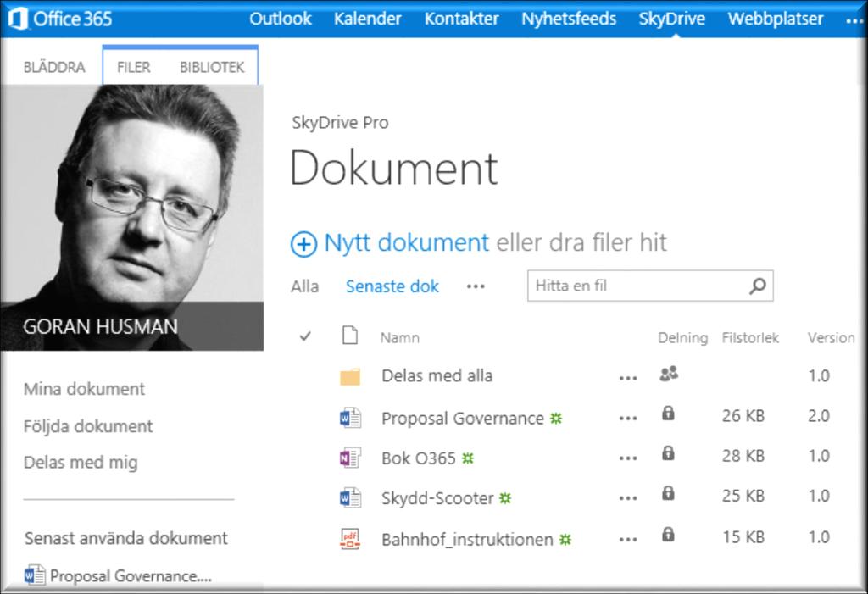Image resolution: width=868 pixels, height=594 pixels.
Task: Switch to the FILER ribbon tab
Action: pos(133,67)
